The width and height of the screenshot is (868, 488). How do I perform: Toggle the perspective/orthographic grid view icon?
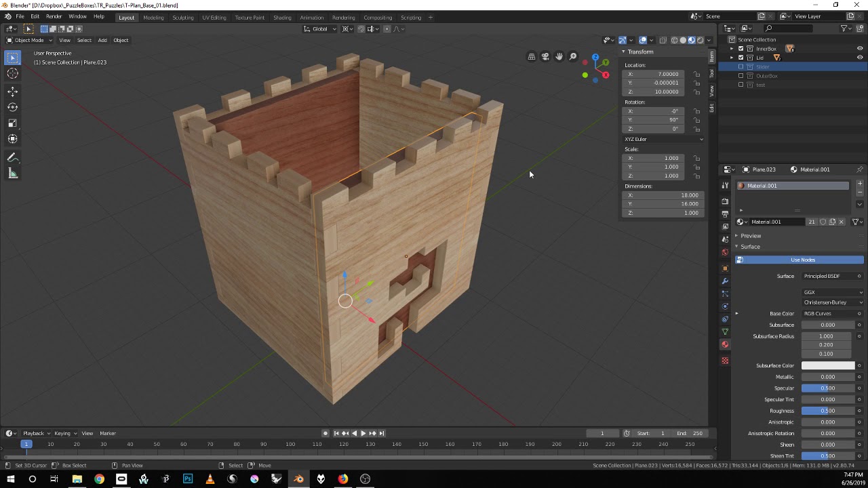pos(532,57)
